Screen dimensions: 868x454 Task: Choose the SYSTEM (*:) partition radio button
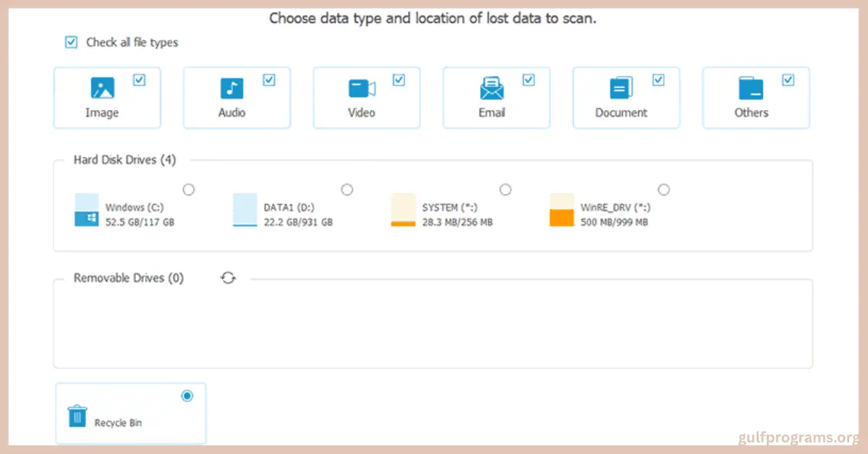pos(506,189)
